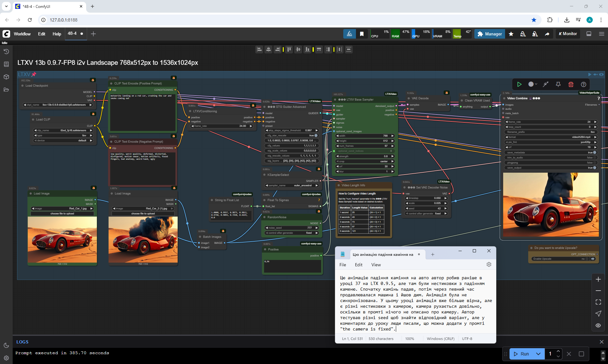Delete selected node with red trash icon
Image resolution: width=608 pixels, height=364 pixels.
point(571,84)
